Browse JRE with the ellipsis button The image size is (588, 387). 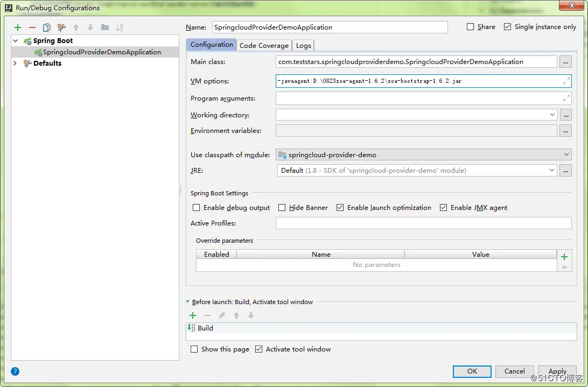tap(565, 171)
